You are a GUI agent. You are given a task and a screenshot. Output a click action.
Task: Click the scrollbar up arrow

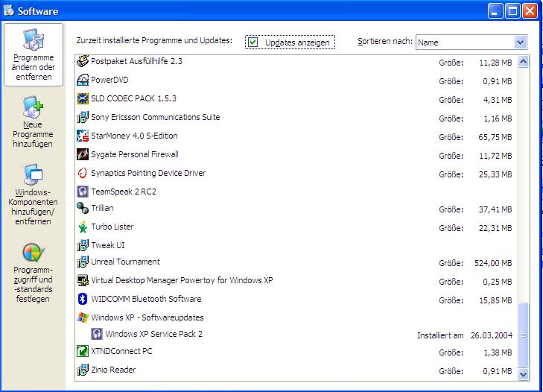coord(523,62)
